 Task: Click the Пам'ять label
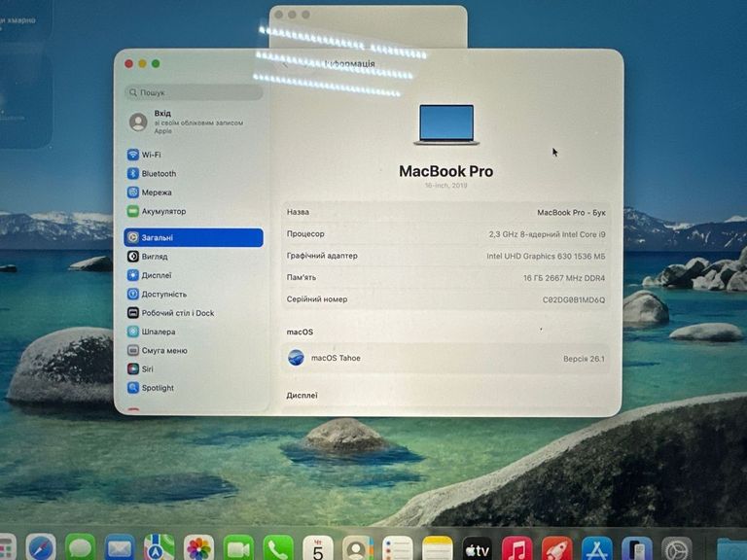[302, 277]
